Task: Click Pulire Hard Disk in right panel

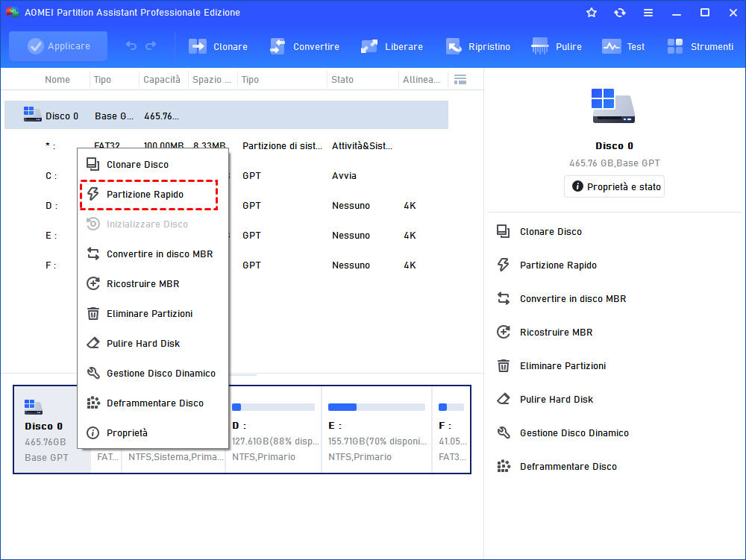Action: pos(557,400)
